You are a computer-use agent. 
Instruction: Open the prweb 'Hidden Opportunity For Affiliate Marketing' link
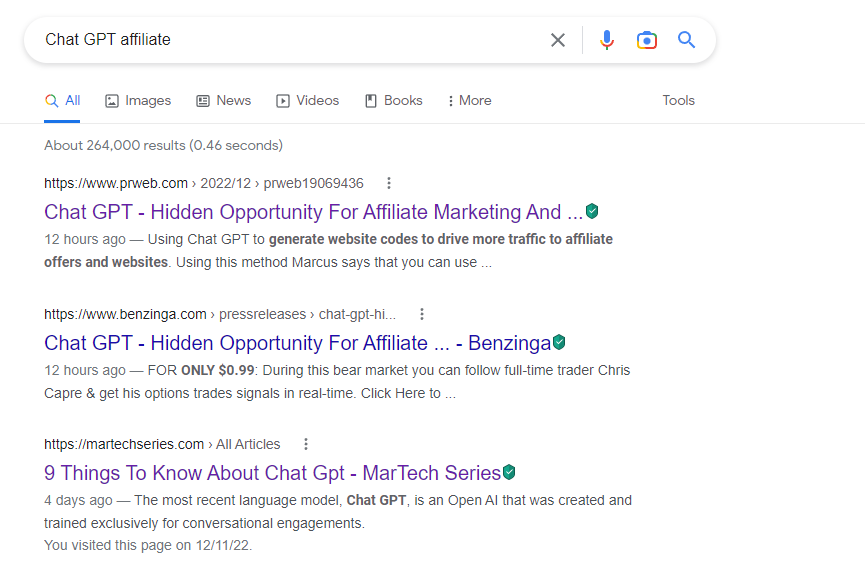(313, 212)
